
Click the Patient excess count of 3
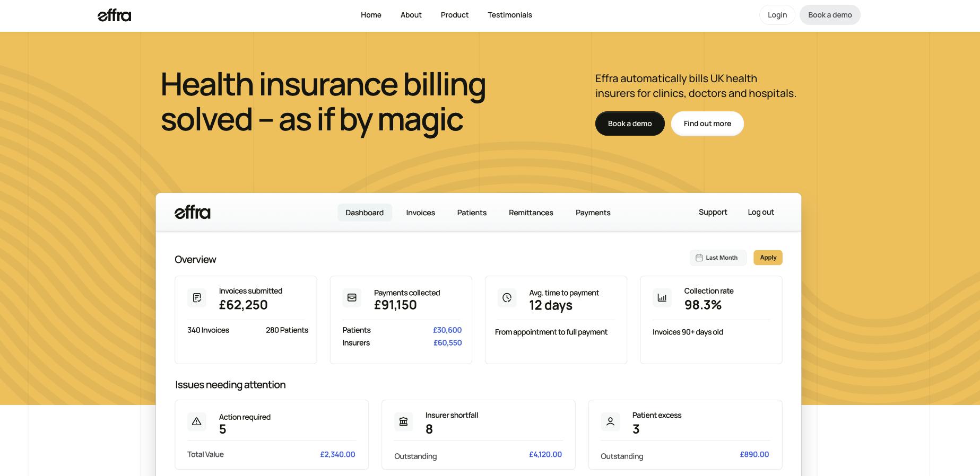tap(636, 429)
